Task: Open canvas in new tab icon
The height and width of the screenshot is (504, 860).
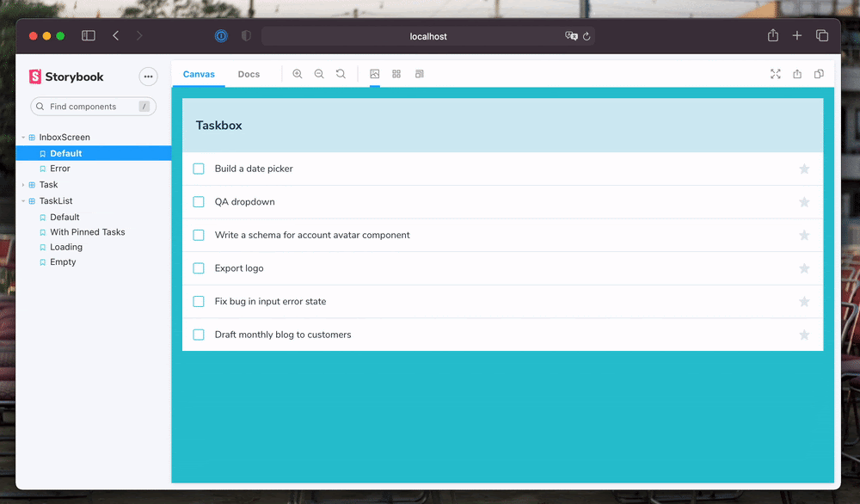Action: (x=797, y=74)
